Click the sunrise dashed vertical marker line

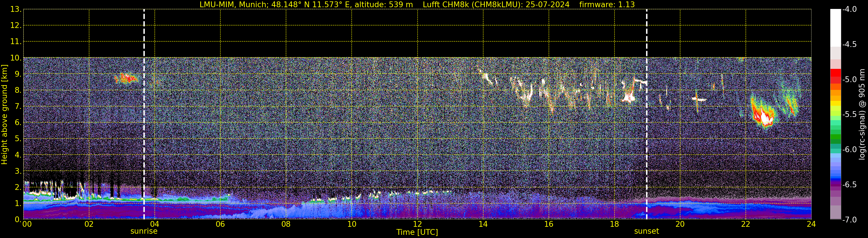click(x=144, y=114)
